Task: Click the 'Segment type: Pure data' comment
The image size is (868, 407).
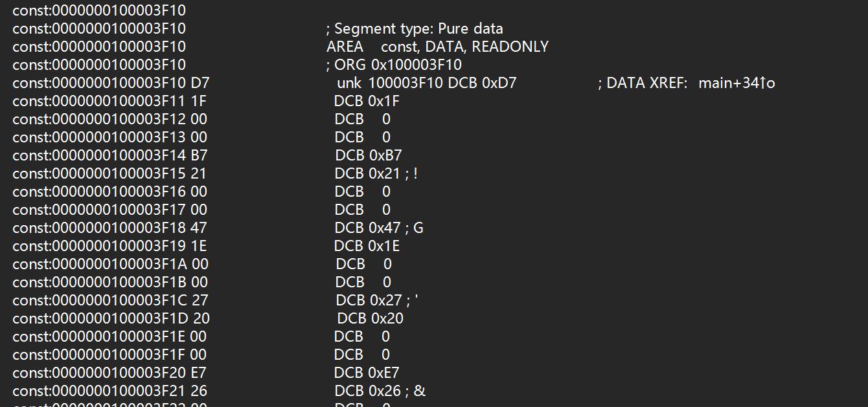Action: coord(418,28)
